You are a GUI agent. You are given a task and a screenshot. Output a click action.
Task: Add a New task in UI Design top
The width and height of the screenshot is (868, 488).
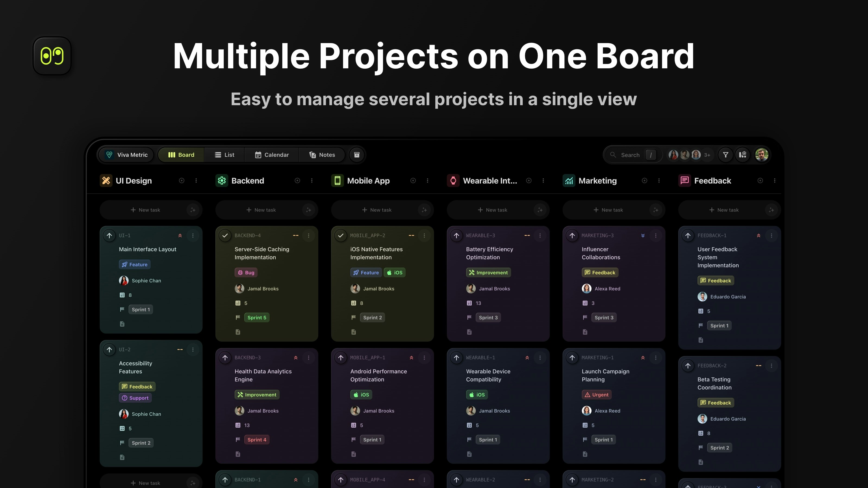(x=145, y=210)
